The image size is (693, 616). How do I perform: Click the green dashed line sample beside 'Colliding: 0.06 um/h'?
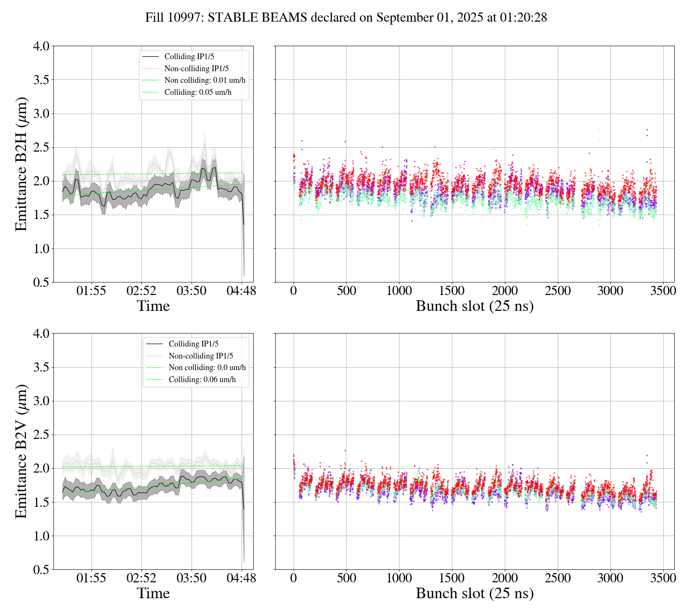coord(154,380)
